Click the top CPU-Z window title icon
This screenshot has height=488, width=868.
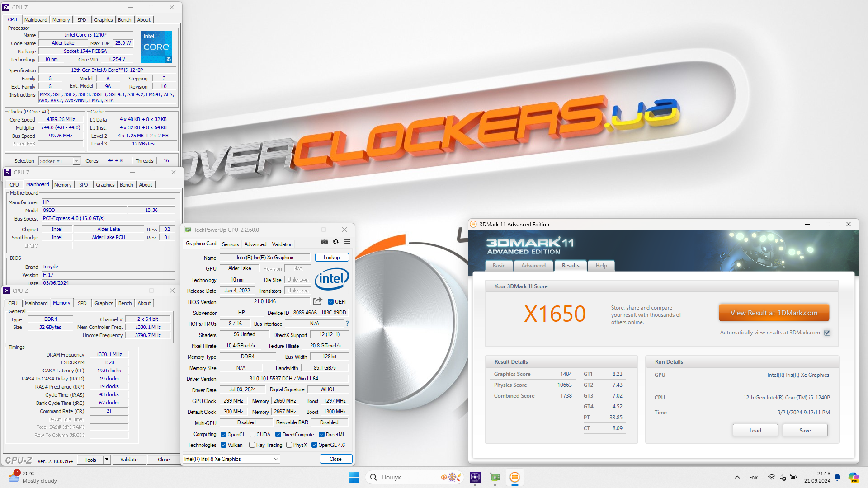click(x=6, y=7)
